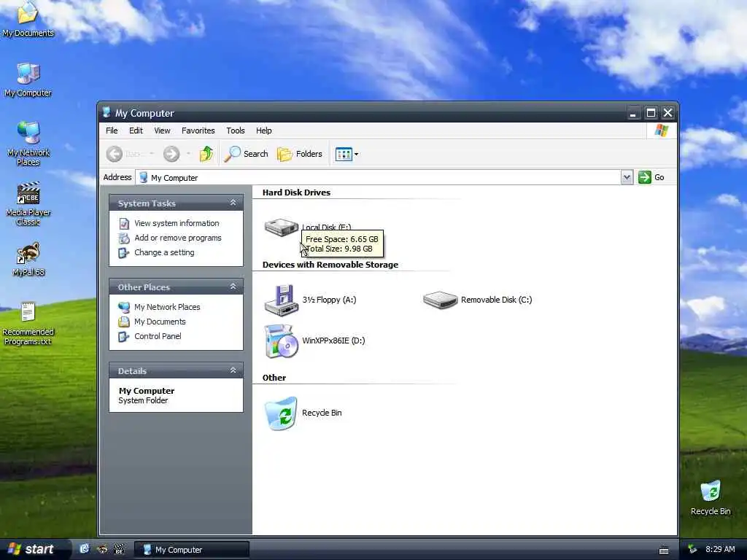Click Add or remove programs link
The width and height of the screenshot is (747, 560).
178,238
